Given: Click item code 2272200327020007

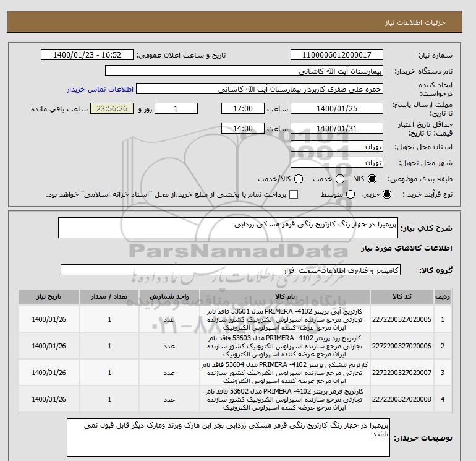Looking at the screenshot, I should click(x=402, y=373).
